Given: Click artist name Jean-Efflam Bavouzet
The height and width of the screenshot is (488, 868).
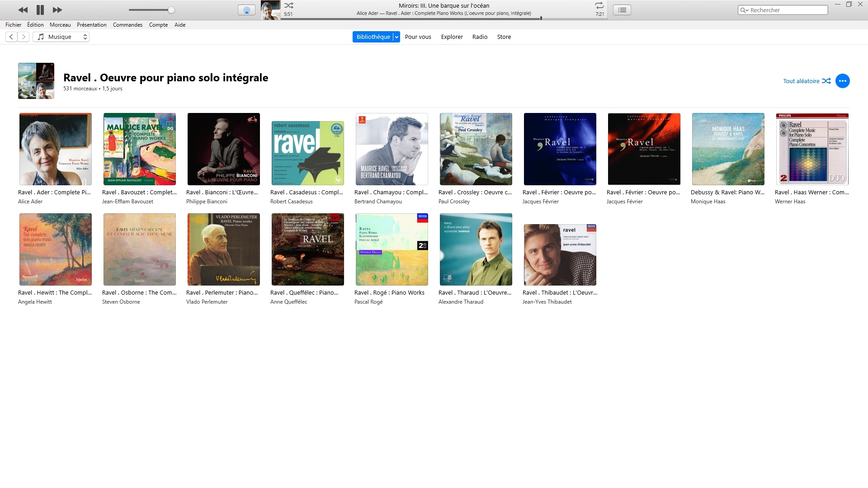Looking at the screenshot, I should point(127,202).
